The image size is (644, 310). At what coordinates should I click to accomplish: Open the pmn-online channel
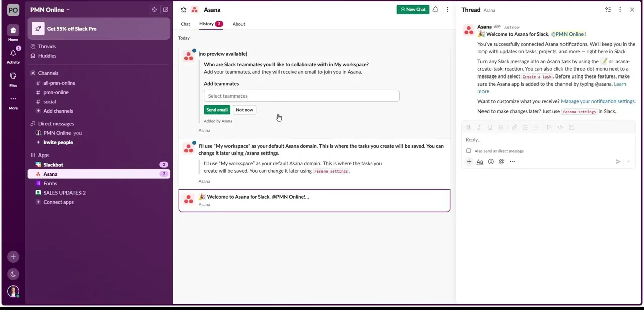click(99, 92)
